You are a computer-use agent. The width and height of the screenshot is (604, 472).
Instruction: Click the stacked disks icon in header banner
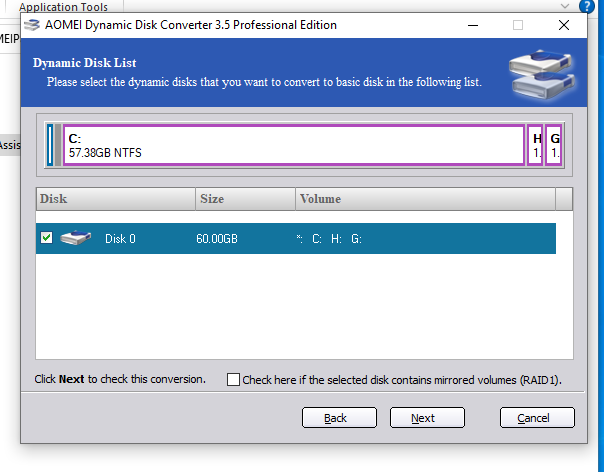pyautogui.click(x=542, y=74)
